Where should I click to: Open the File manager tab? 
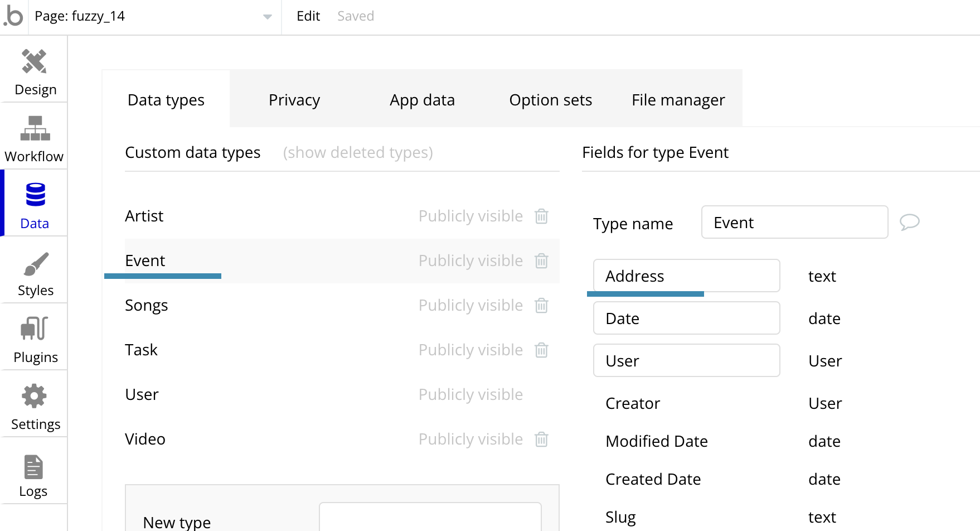678,100
